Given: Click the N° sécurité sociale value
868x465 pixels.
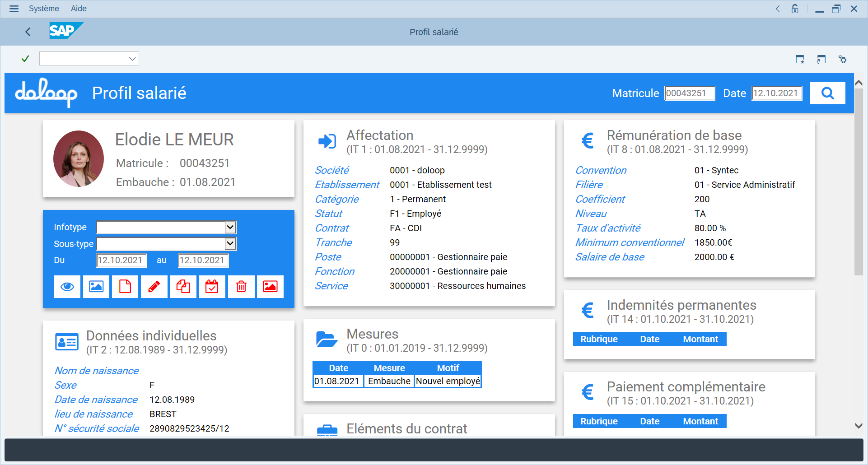Looking at the screenshot, I should click(x=189, y=428).
